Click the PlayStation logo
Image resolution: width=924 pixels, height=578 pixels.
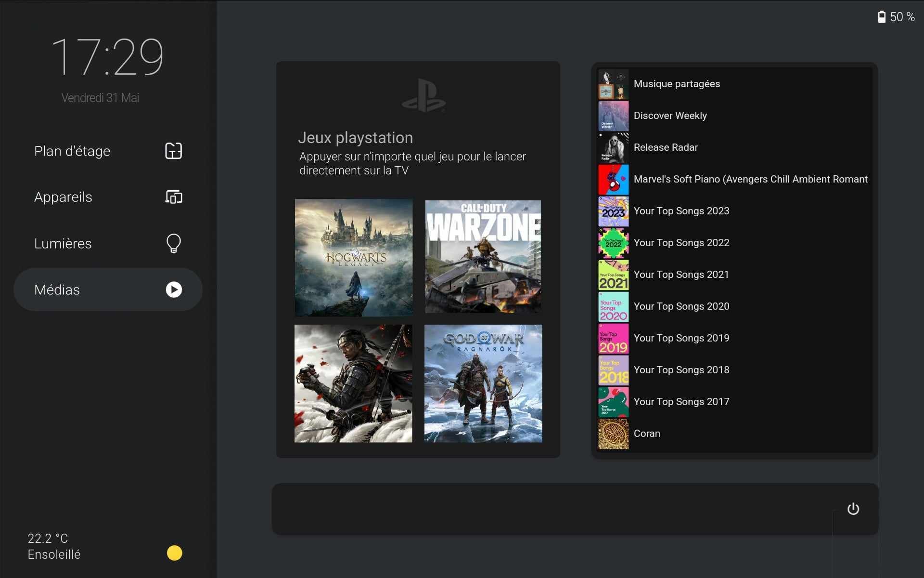[x=423, y=96]
